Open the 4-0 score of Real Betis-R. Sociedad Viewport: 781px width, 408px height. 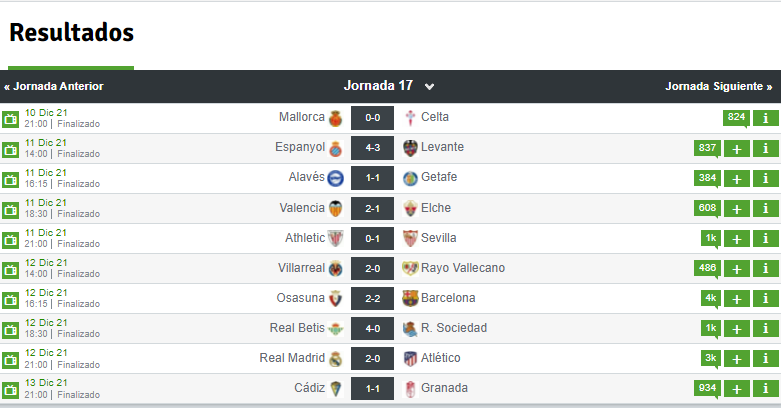tap(372, 329)
